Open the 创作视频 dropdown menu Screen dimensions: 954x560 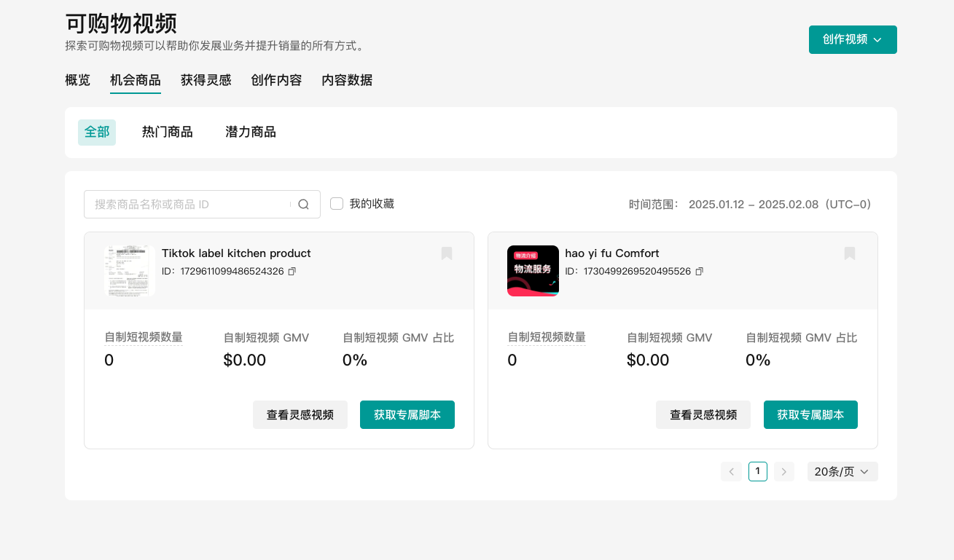tap(853, 39)
